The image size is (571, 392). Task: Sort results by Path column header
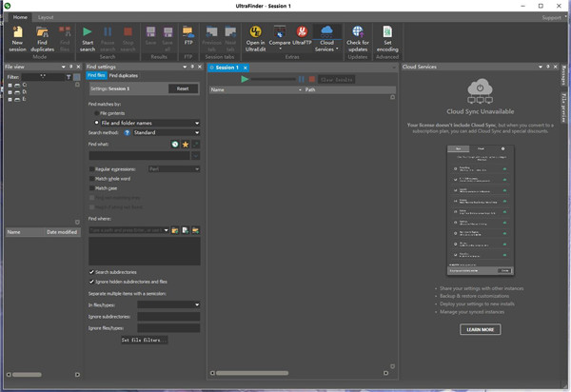pos(349,89)
